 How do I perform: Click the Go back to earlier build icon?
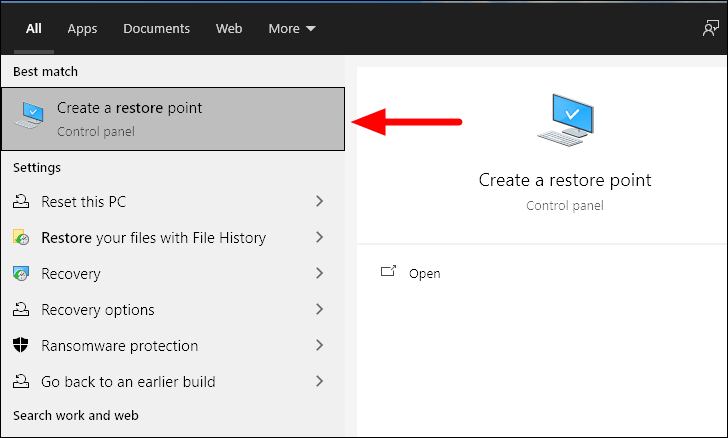[21, 381]
